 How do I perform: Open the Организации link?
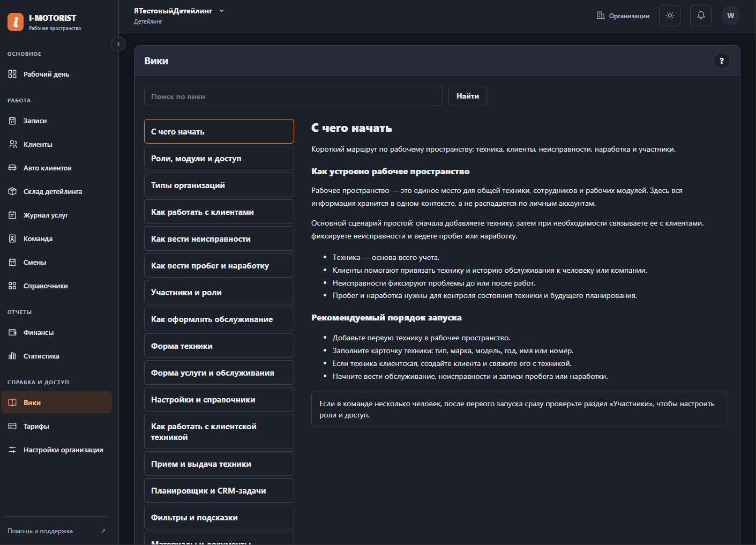[623, 16]
